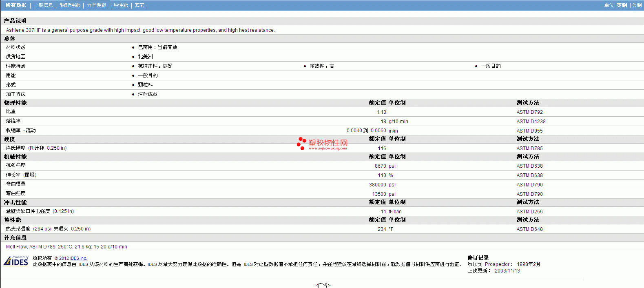The width and height of the screenshot is (644, 288).
Task: Open the IDES Inc. copyright link
Action: (79, 258)
